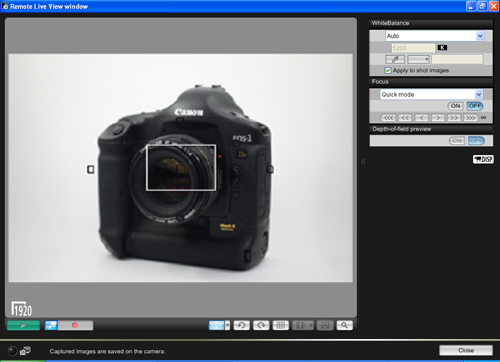Viewport: 500px width, 362px height.
Task: Click the rotate right icon
Action: point(261,325)
